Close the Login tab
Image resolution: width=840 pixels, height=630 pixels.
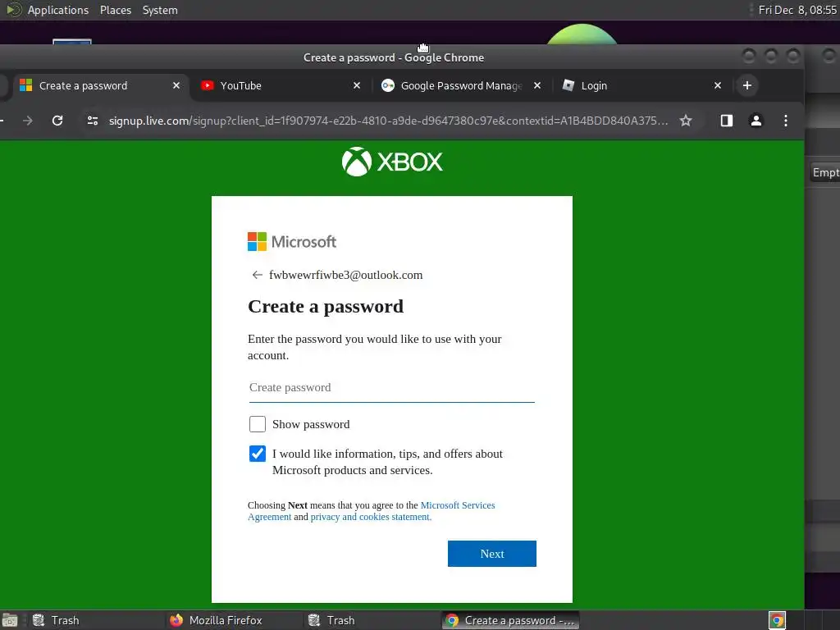click(x=718, y=85)
